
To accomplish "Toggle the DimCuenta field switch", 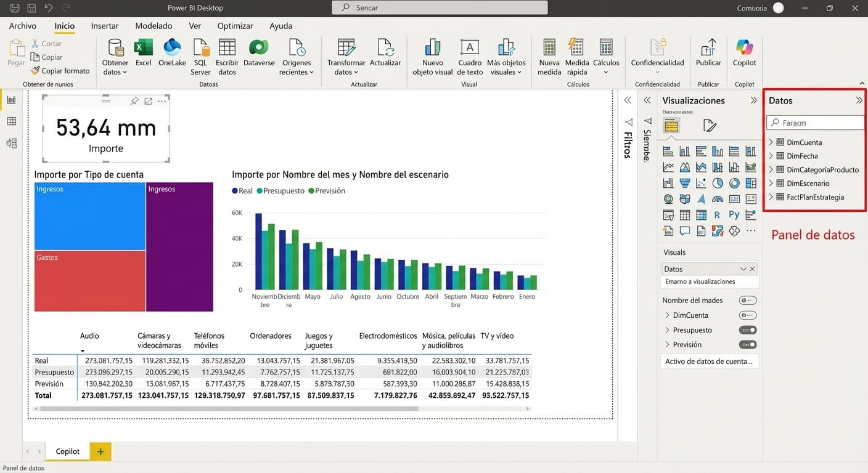I will pyautogui.click(x=747, y=315).
